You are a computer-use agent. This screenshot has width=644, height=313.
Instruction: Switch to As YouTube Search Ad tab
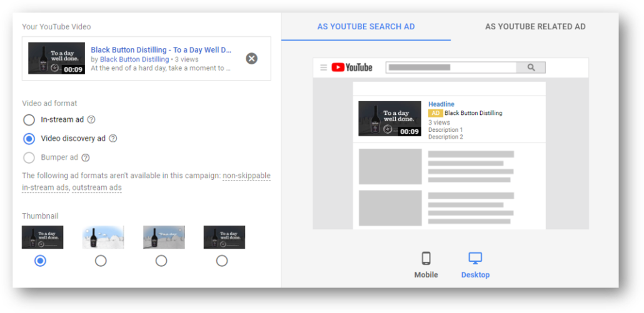pos(366,27)
